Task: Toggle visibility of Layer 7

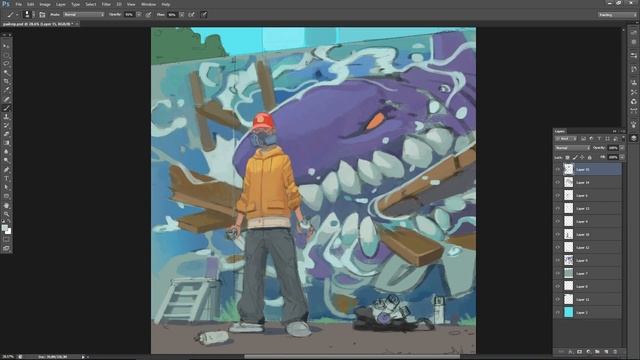Action: [558, 273]
